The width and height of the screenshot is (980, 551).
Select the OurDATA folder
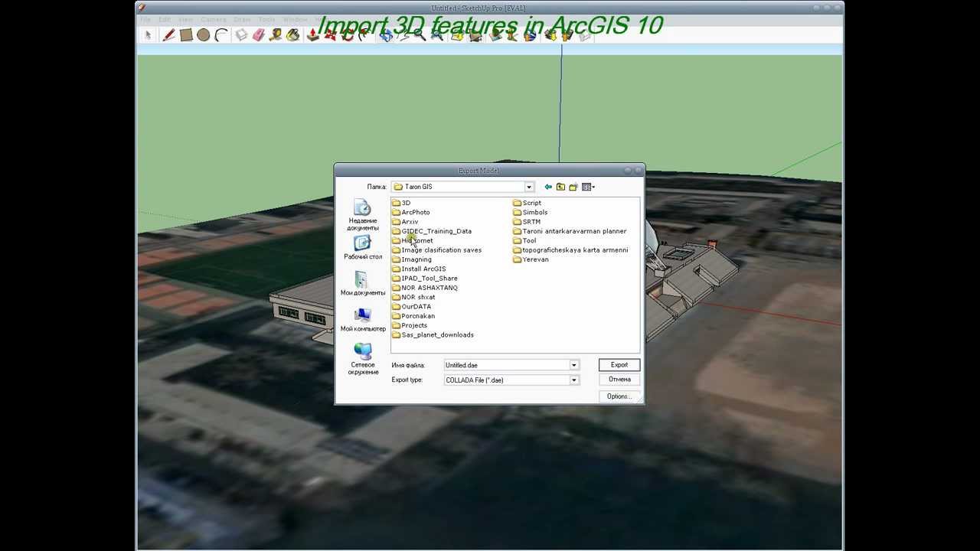click(x=411, y=307)
